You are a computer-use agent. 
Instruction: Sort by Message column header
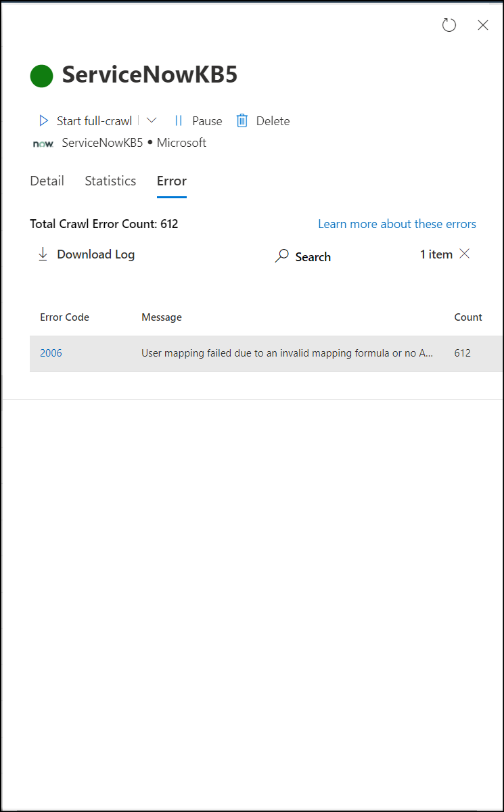click(x=162, y=317)
